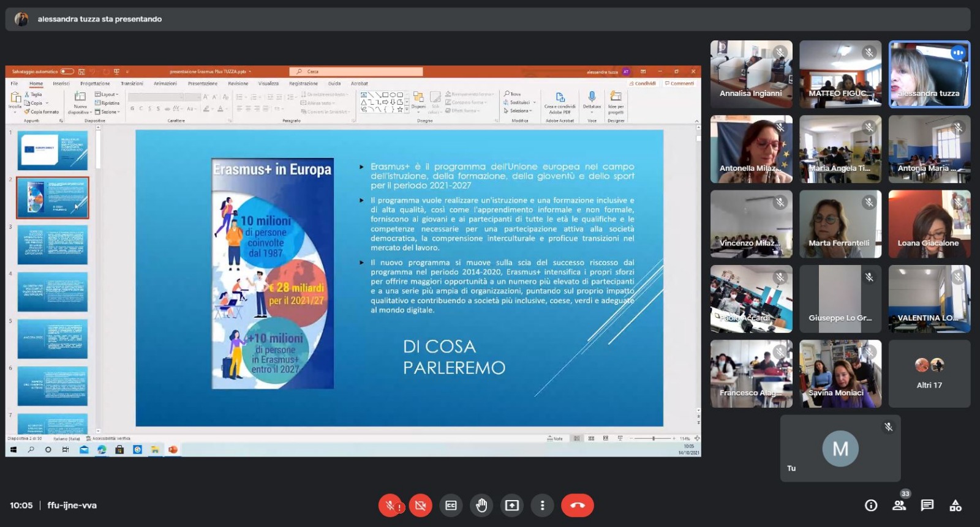The width and height of the screenshot is (980, 527).
Task: Click the Note button in status bar
Action: [555, 438]
